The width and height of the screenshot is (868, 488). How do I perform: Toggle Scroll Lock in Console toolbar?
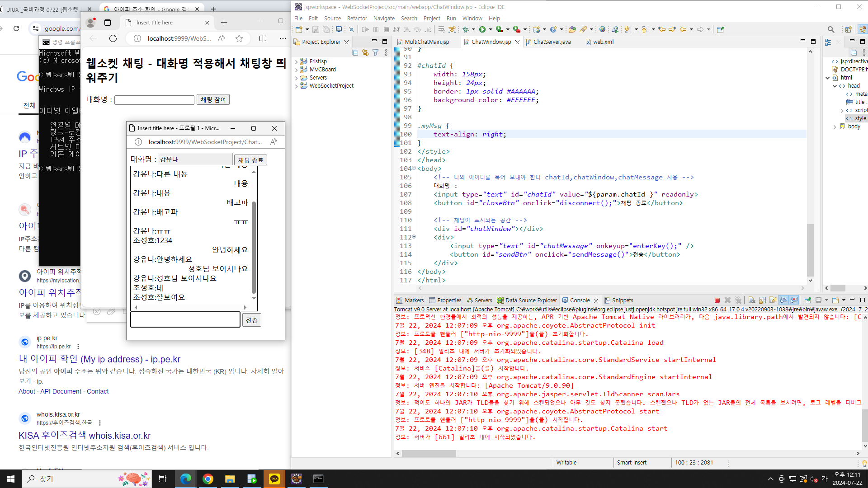(x=762, y=300)
